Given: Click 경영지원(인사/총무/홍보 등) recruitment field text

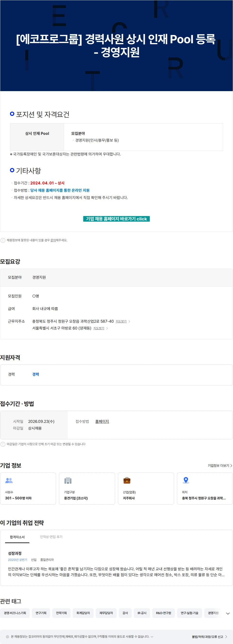Looking at the screenshot, I should [97, 140].
